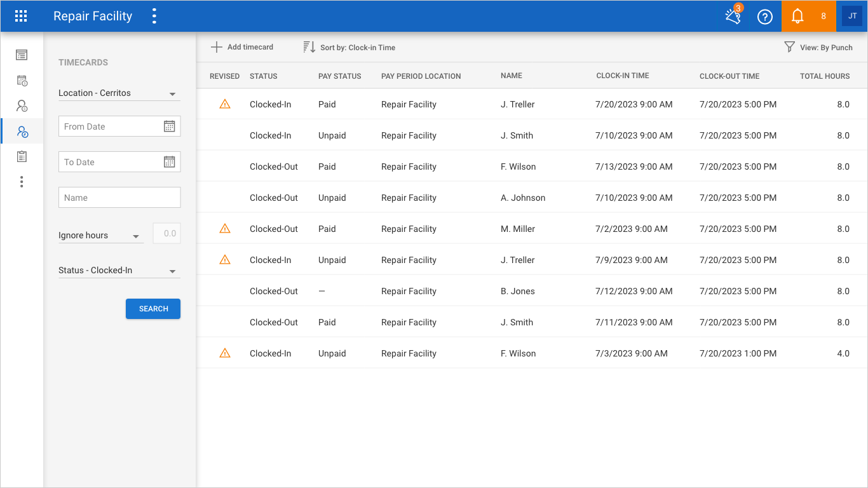
Task: Click the 7/20/2023 1:00 PM clock-out cell
Action: click(x=738, y=353)
